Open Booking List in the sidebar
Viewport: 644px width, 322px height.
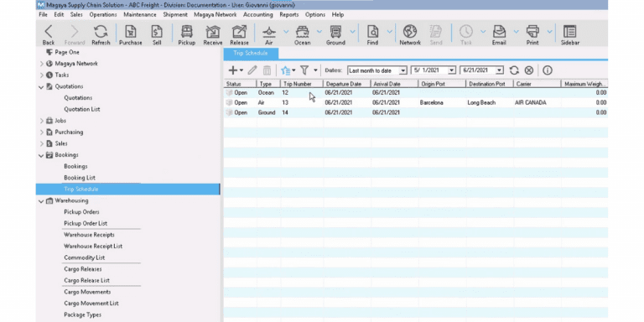pos(80,178)
